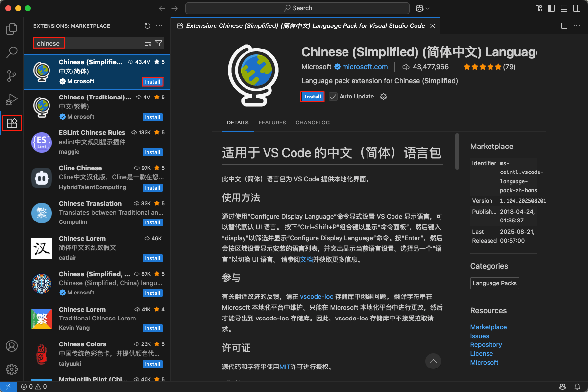Click the five-star rating (79)
This screenshot has width=588, height=392.
[x=489, y=67]
